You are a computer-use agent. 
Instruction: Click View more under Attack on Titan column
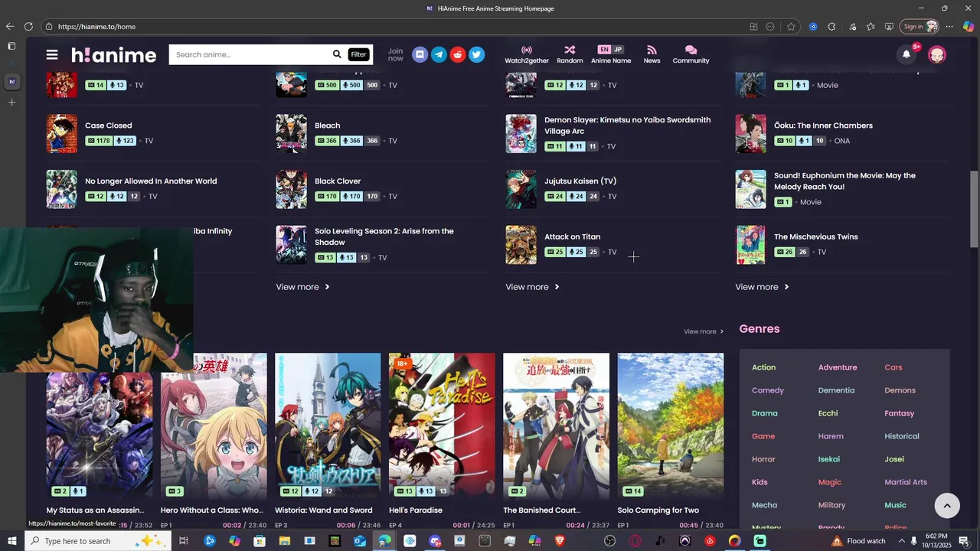pyautogui.click(x=532, y=287)
